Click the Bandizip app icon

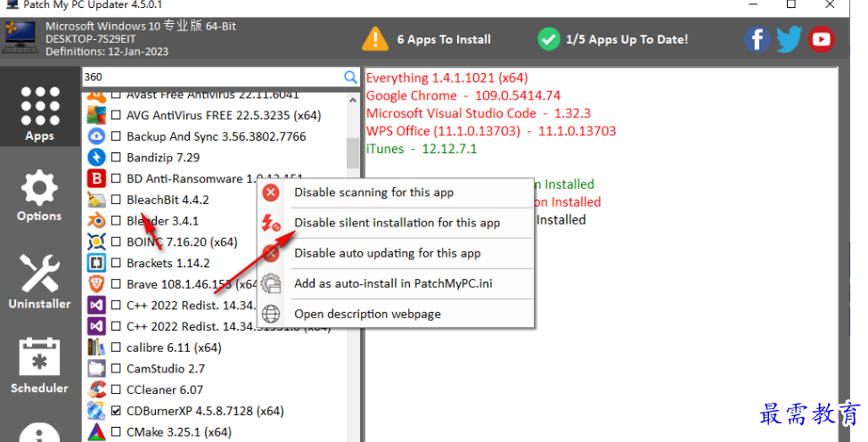pyautogui.click(x=96, y=158)
